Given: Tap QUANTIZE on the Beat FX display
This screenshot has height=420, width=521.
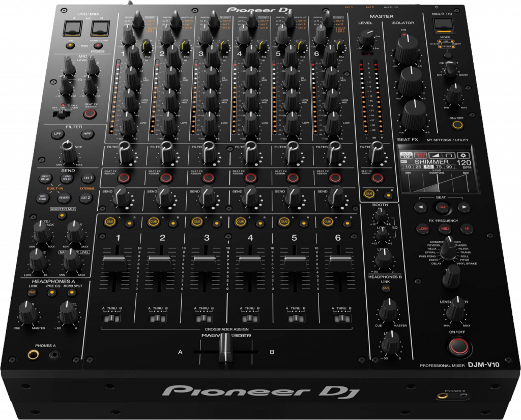Looking at the screenshot, I should tap(420, 155).
